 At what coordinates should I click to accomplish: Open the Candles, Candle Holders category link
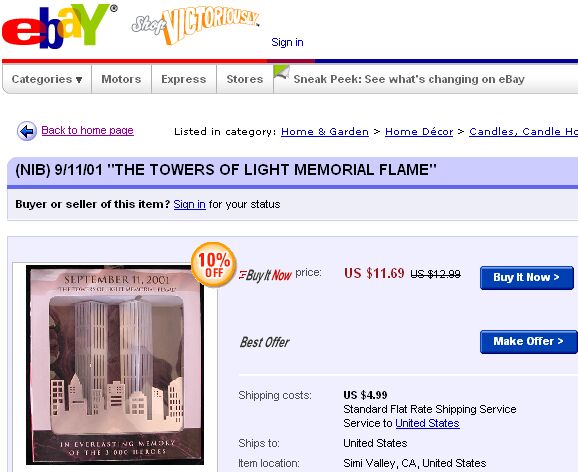(523, 132)
